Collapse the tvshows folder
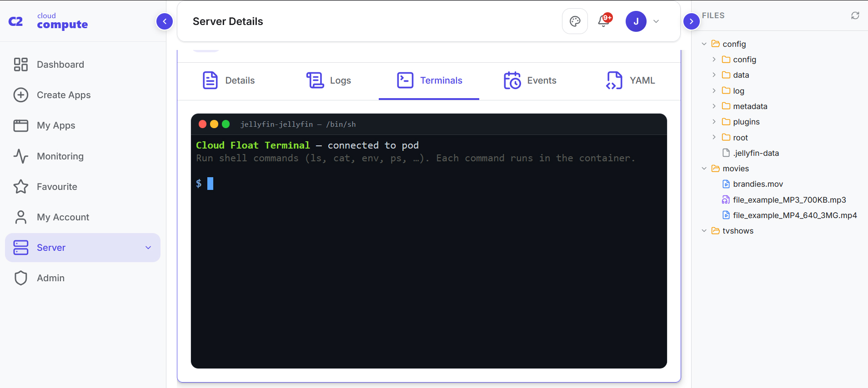 click(x=704, y=231)
